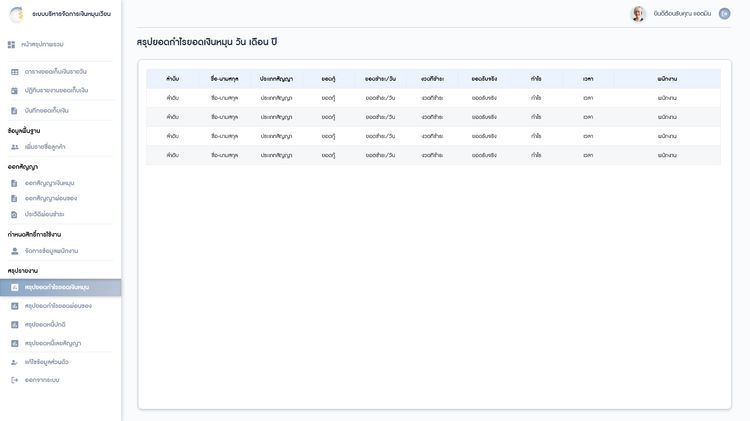Screen dimensions: 750x421
Task: Click the calendar icon beside ปฏิทินรายงานยอดเก็บเงิน
Action: coord(14,90)
